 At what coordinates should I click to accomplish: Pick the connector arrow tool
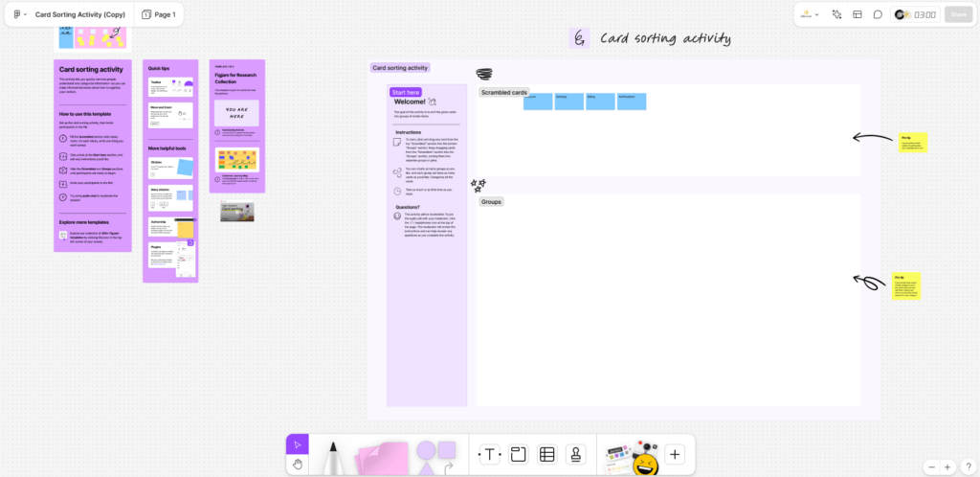tap(448, 468)
